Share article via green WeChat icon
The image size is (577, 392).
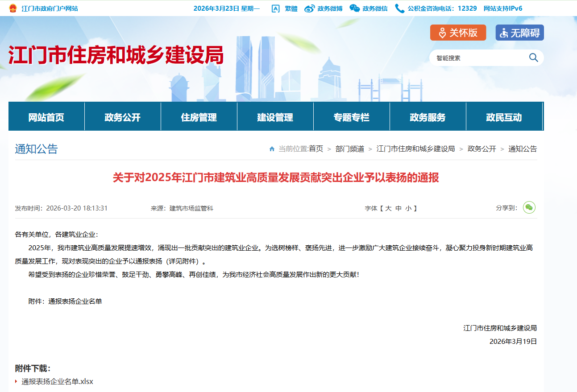click(529, 207)
